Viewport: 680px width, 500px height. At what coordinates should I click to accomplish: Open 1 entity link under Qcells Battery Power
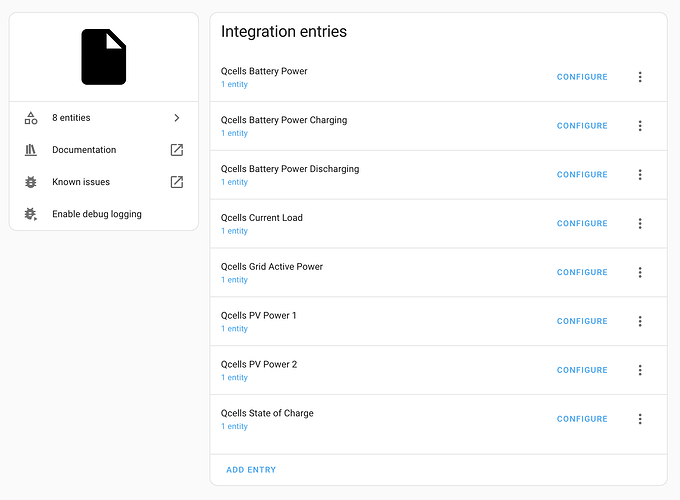[234, 85]
